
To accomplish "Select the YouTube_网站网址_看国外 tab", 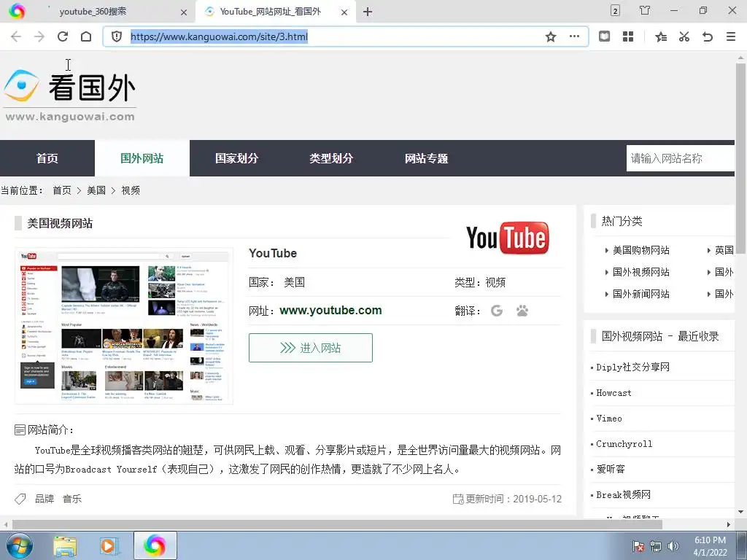I will click(x=270, y=12).
